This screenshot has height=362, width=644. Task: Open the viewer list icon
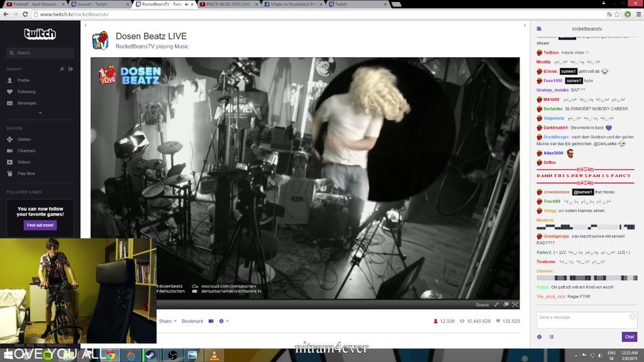tap(551, 337)
